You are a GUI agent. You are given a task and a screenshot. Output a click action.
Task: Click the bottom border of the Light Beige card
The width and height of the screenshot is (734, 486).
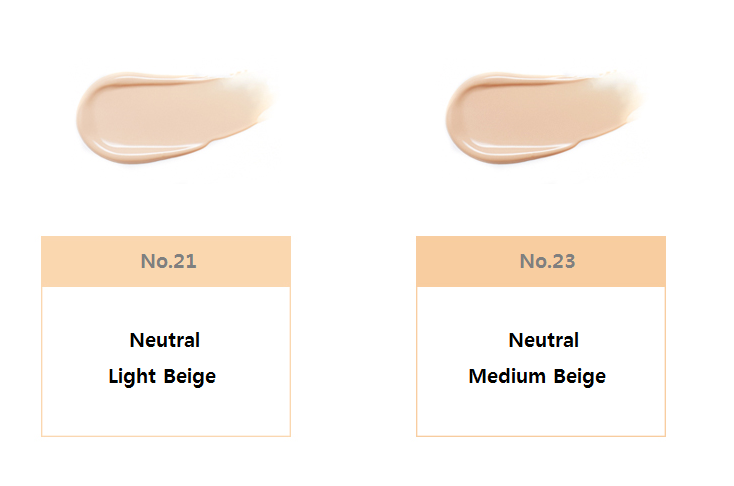166,436
